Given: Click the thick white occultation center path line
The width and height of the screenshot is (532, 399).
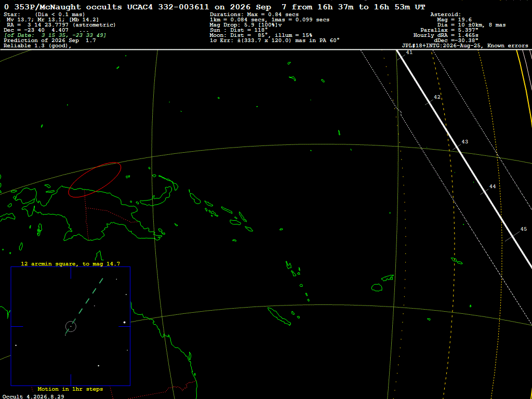Looking at the screenshot, I should coord(464,159).
